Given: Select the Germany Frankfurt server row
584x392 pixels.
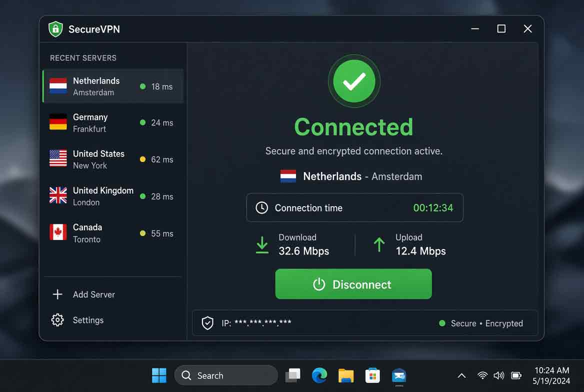Looking at the screenshot, I should coord(113,122).
